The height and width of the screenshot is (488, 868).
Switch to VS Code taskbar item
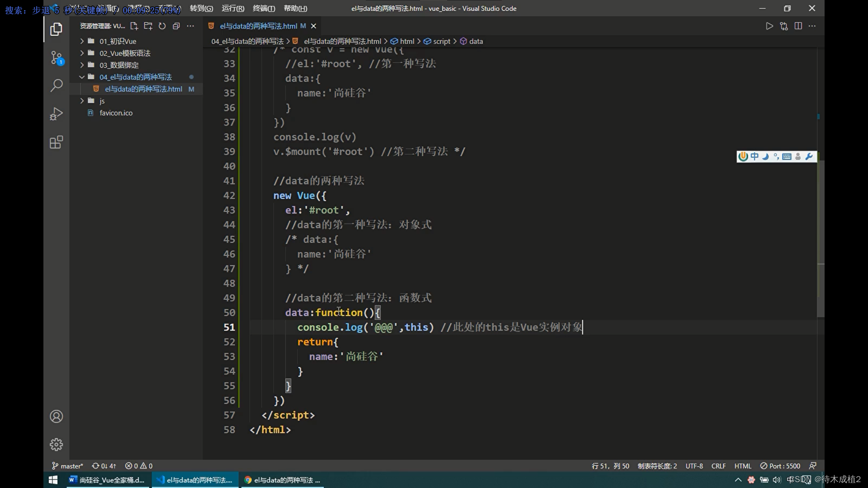click(194, 480)
